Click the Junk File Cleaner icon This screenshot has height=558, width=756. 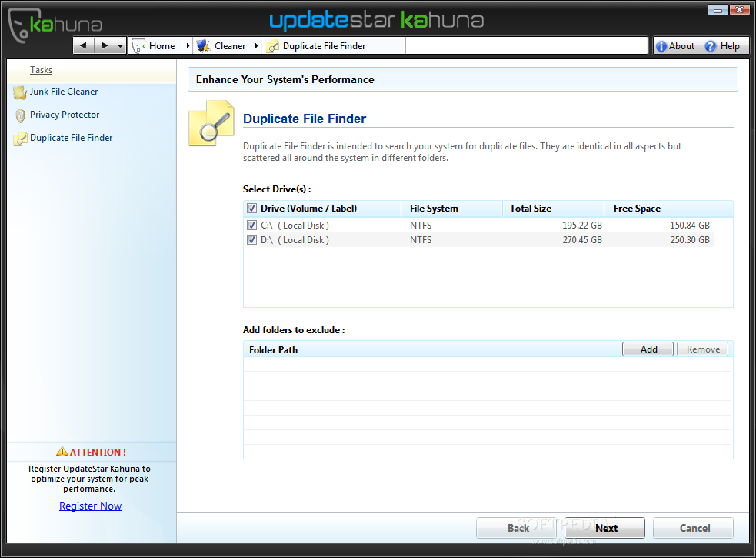pyautogui.click(x=20, y=92)
